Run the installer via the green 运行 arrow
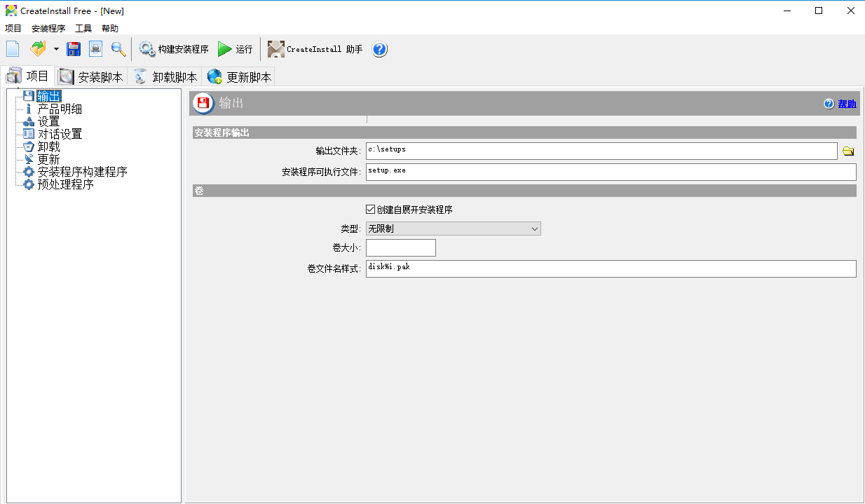Screen dimensions: 865x504 234,49
